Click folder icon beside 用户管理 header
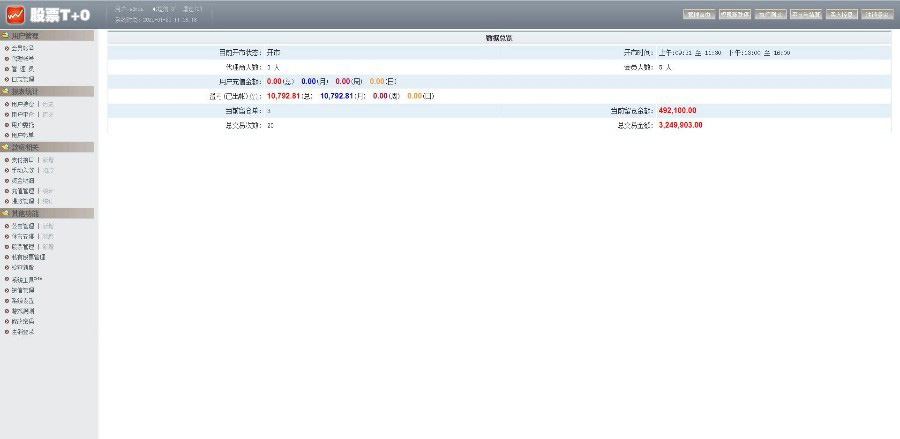The image size is (900, 439). point(5,36)
